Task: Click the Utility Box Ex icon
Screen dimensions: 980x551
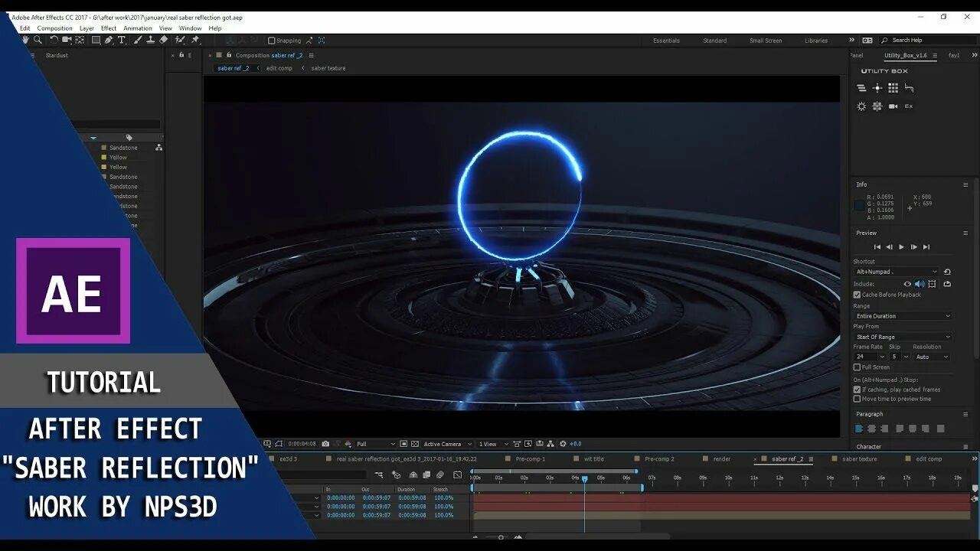Action: tap(909, 106)
